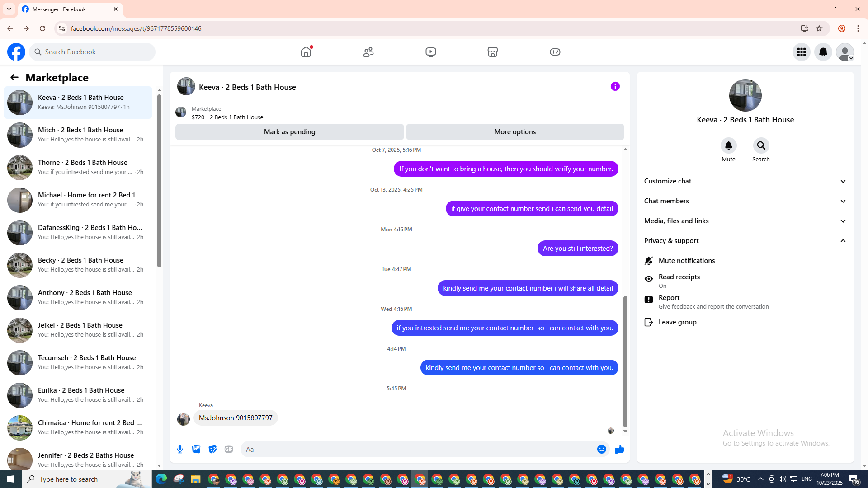Image resolution: width=868 pixels, height=488 pixels.
Task: Send a thumbs-up like
Action: [x=619, y=449]
